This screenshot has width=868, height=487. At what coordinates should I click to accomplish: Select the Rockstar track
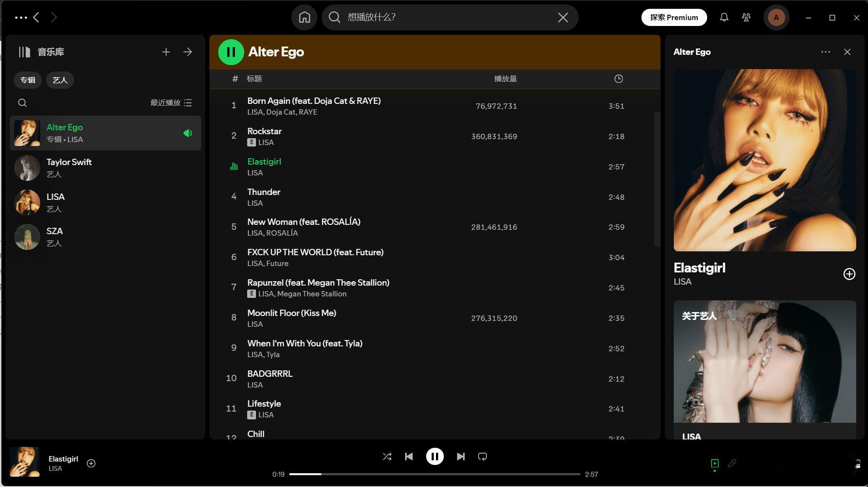coord(435,136)
